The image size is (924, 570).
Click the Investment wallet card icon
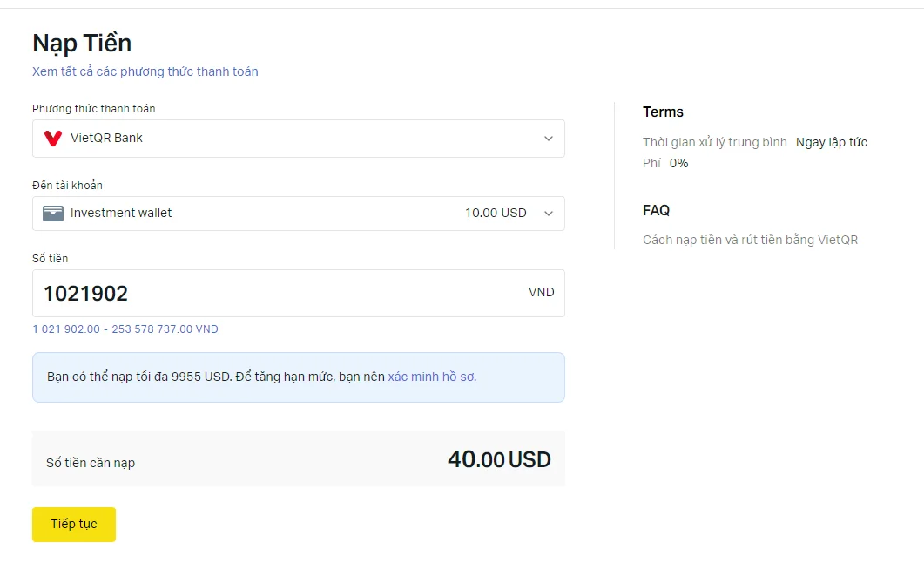pos(53,214)
